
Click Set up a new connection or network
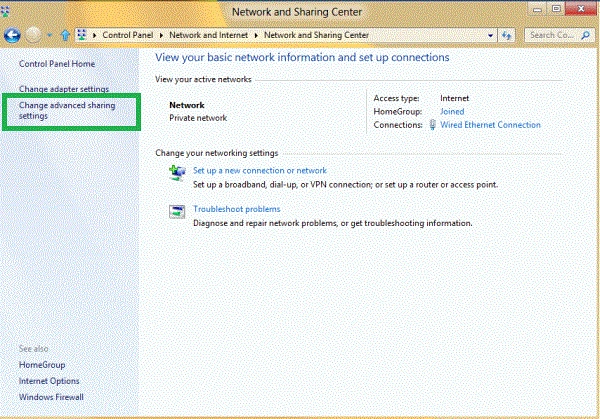260,171
